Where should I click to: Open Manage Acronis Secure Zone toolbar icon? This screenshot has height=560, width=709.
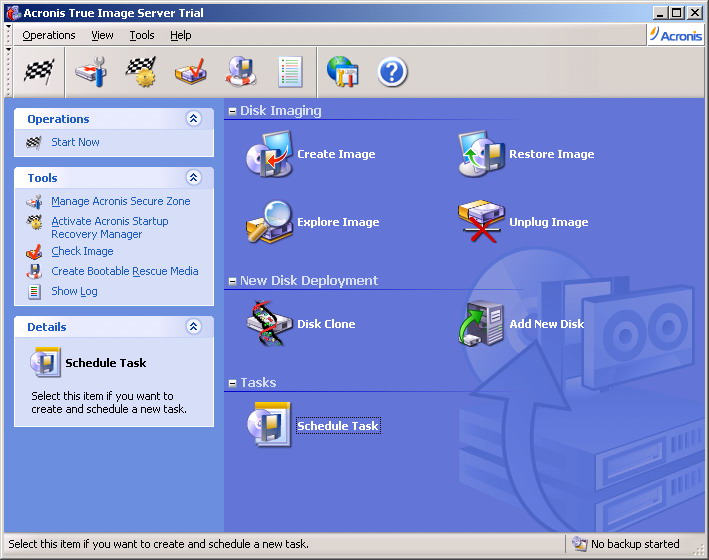(91, 72)
